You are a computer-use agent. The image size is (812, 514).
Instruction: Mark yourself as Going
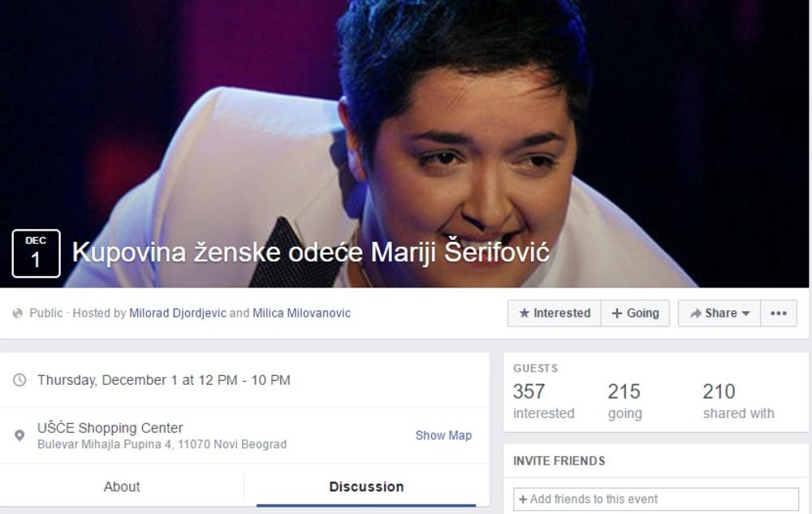click(636, 313)
